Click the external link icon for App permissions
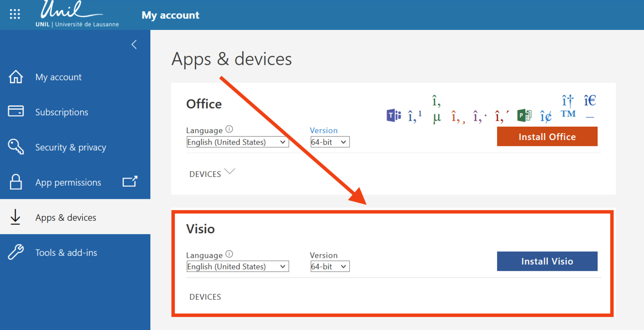This screenshot has width=644, height=330. click(130, 181)
